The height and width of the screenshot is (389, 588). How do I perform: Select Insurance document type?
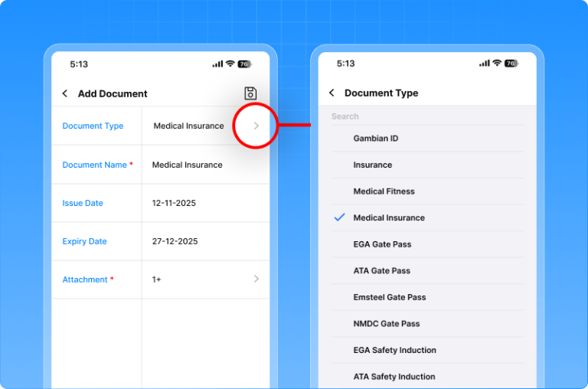pyautogui.click(x=372, y=165)
